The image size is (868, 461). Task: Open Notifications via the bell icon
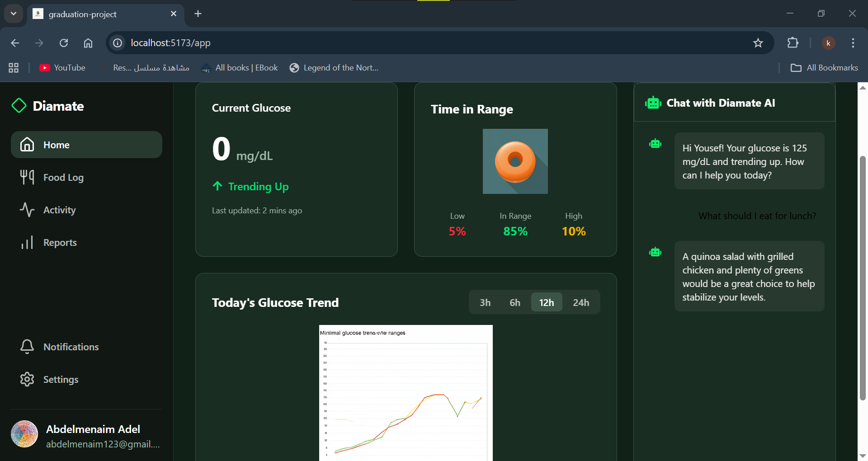(27, 347)
